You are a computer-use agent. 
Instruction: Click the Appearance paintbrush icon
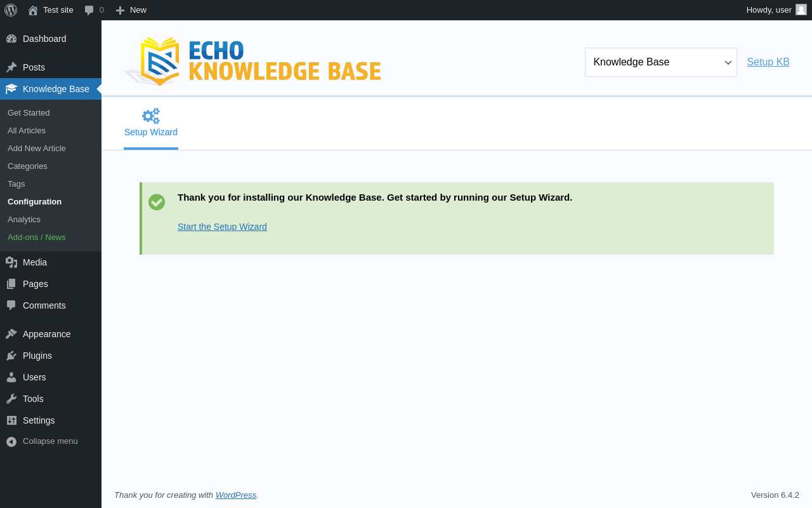pos(11,334)
